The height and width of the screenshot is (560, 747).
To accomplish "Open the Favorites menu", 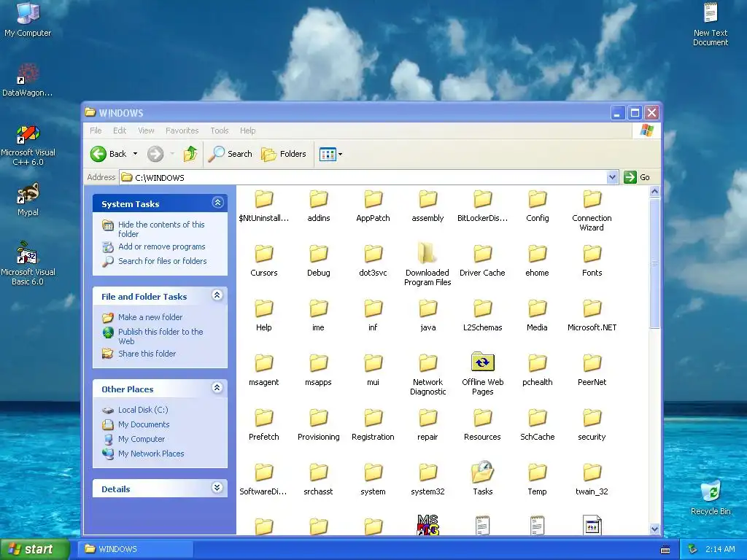I will pos(182,131).
